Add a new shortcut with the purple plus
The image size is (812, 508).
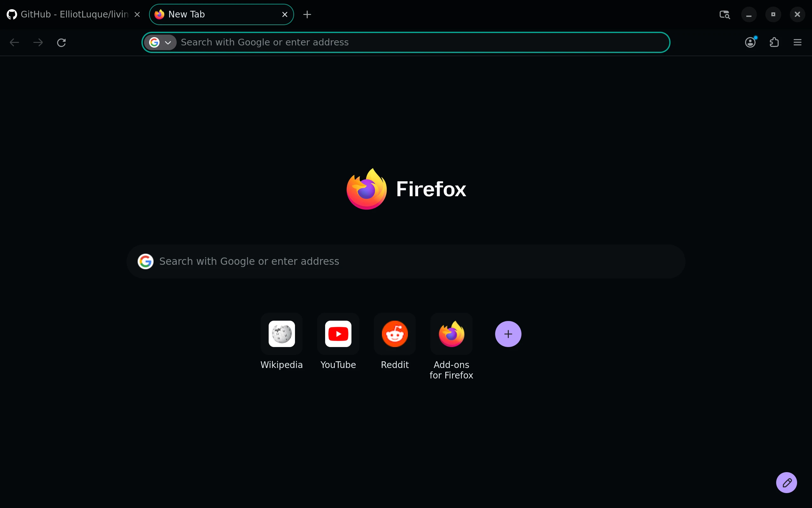click(508, 334)
